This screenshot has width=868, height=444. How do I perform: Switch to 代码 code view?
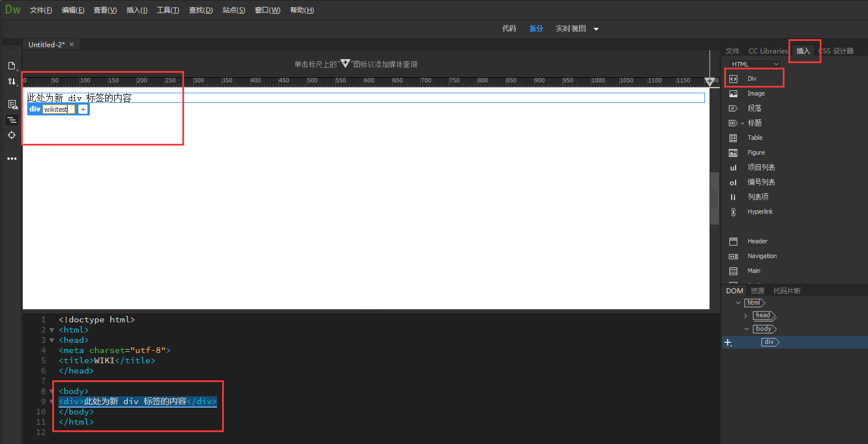[x=509, y=28]
